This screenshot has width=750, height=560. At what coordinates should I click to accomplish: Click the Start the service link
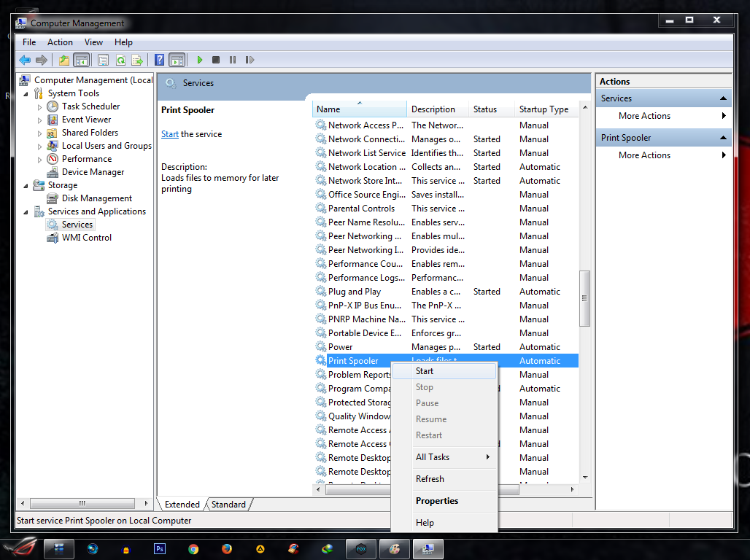169,133
